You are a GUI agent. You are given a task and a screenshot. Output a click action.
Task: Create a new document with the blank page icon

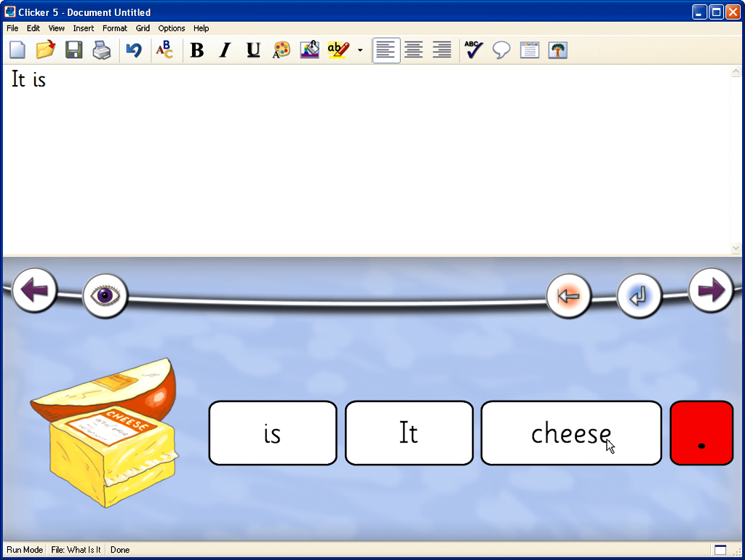pos(17,50)
